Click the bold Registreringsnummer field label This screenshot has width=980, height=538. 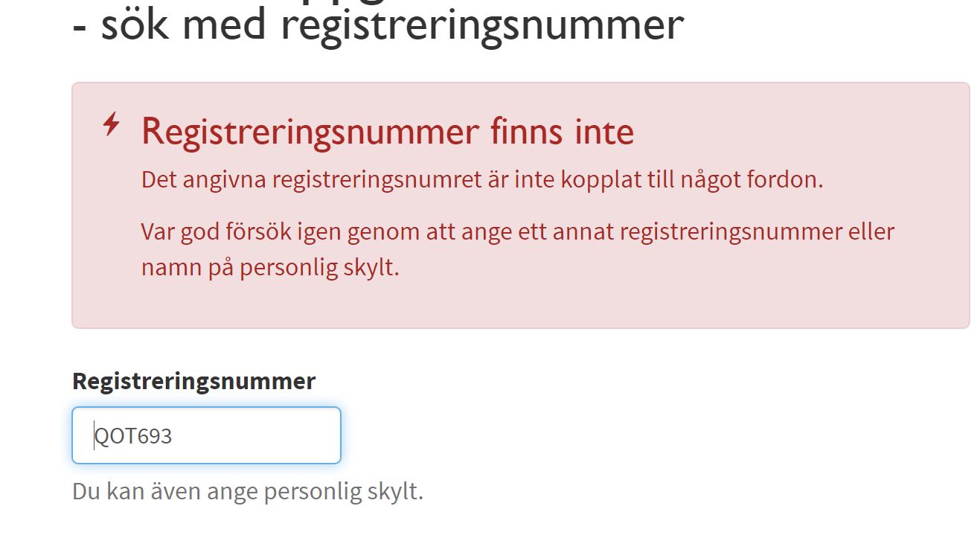pos(193,381)
